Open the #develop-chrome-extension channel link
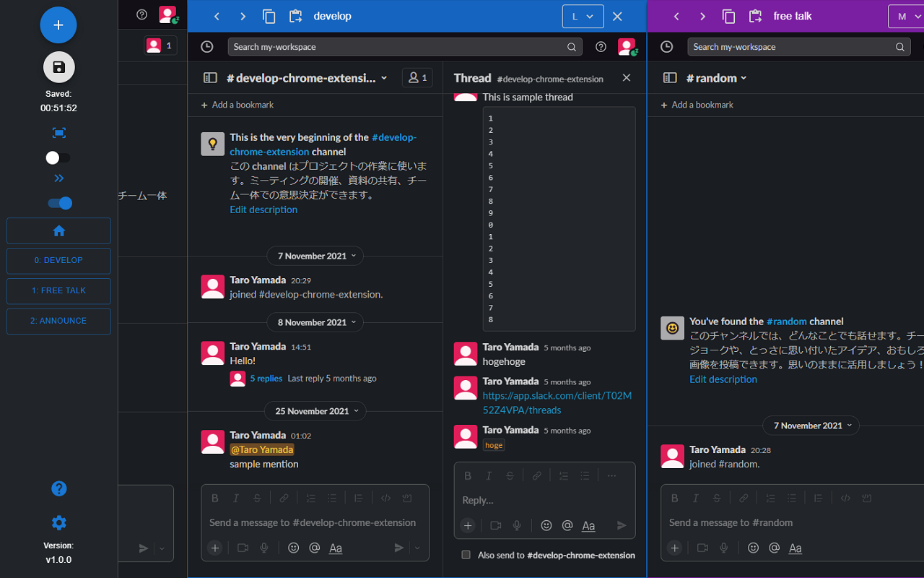The width and height of the screenshot is (924, 578). (323, 144)
